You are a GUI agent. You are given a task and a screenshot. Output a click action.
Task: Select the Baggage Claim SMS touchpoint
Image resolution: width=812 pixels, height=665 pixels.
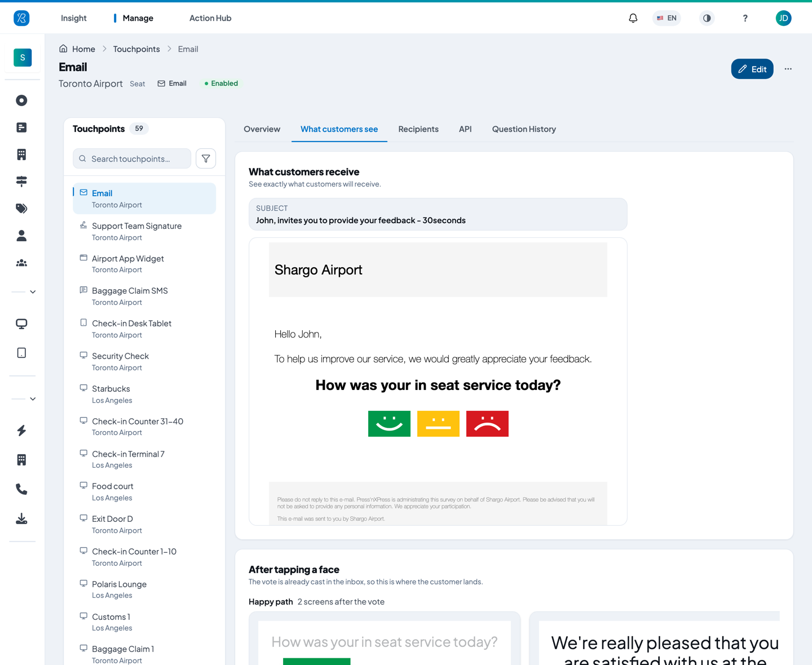coord(144,296)
